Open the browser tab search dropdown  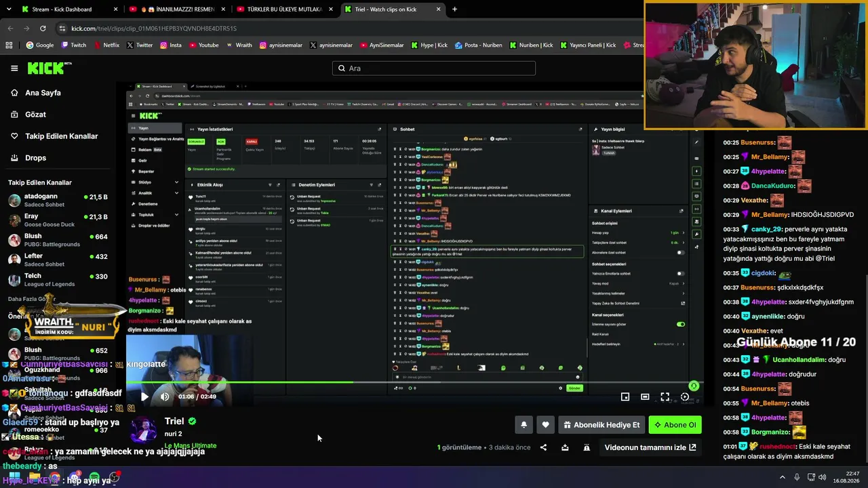pyautogui.click(x=9, y=9)
